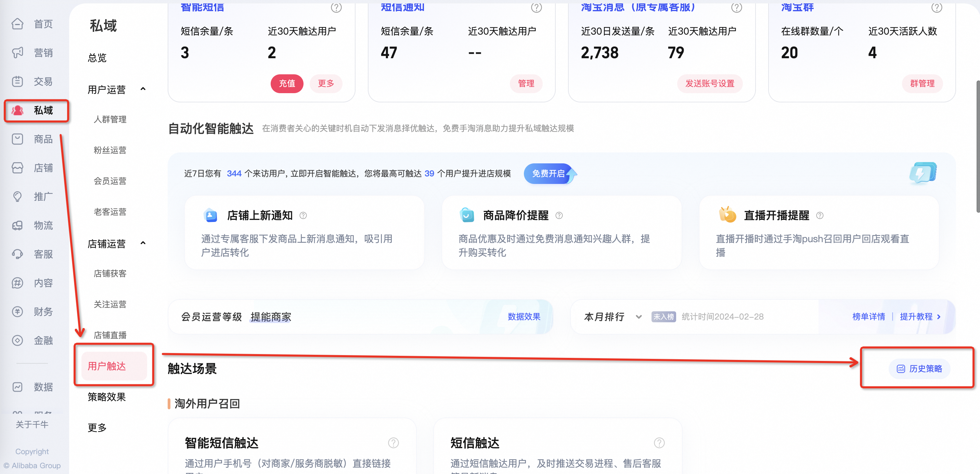Open 总览 in the 私域 menu
This screenshot has height=474, width=980.
97,58
